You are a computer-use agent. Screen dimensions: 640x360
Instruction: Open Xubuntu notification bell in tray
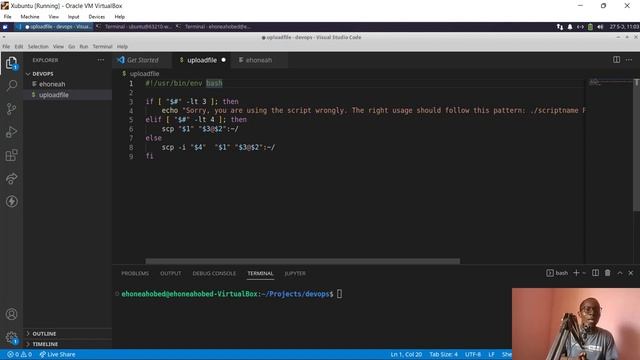coord(570,27)
